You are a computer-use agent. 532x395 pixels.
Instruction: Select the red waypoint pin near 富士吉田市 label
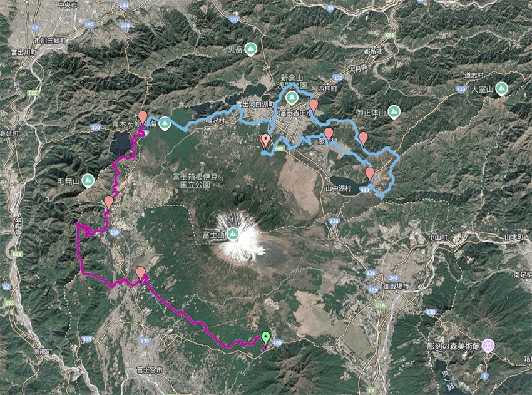(x=313, y=106)
